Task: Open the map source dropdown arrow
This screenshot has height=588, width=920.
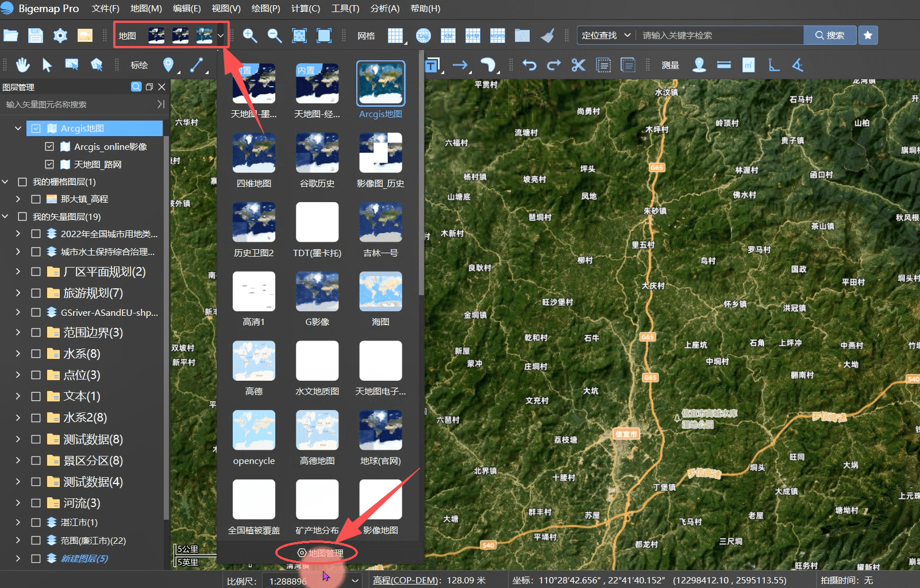Action: [221, 36]
